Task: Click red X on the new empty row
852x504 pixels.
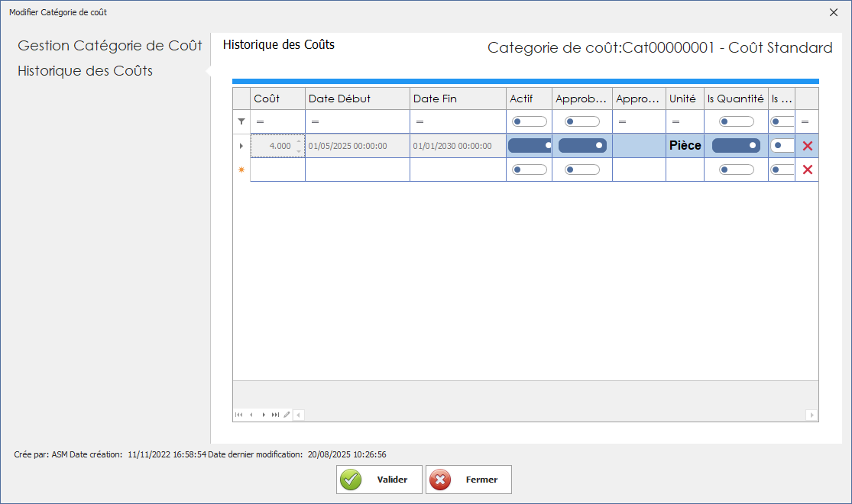Action: pyautogui.click(x=807, y=170)
